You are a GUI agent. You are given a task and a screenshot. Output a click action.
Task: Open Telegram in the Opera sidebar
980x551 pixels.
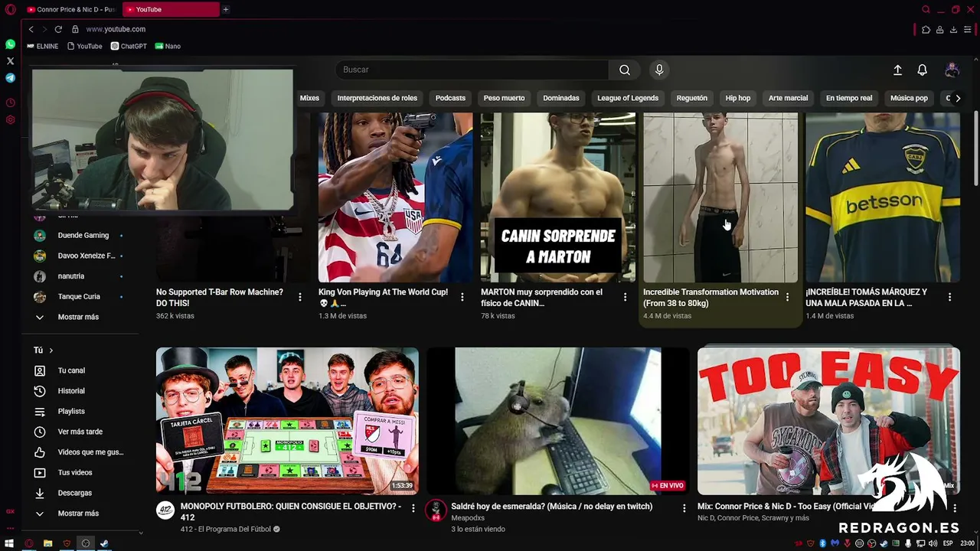10,78
